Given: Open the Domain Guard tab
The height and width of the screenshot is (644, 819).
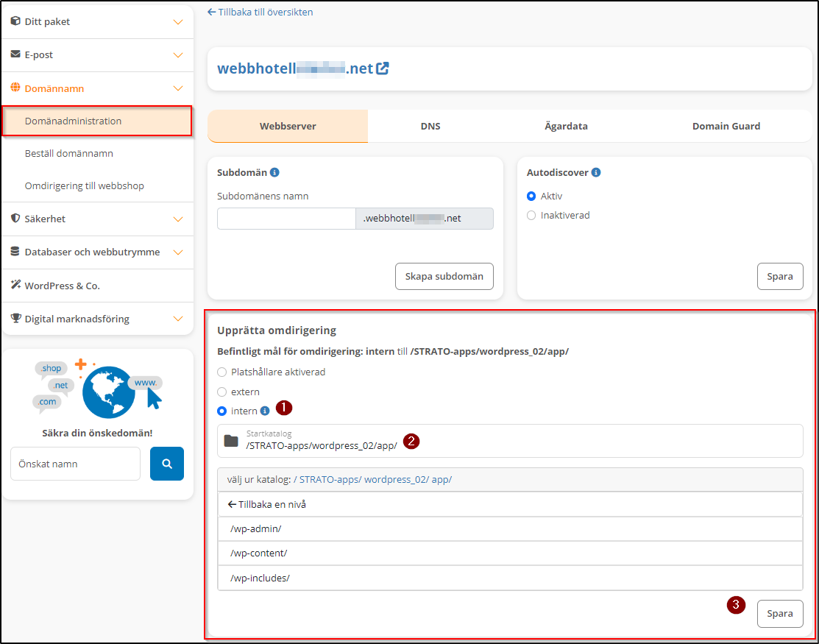Looking at the screenshot, I should (x=726, y=126).
